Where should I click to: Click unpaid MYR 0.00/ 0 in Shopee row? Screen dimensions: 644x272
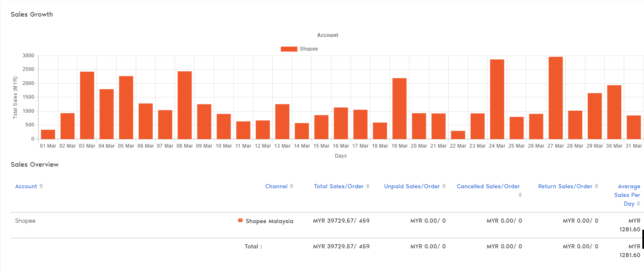[428, 221]
